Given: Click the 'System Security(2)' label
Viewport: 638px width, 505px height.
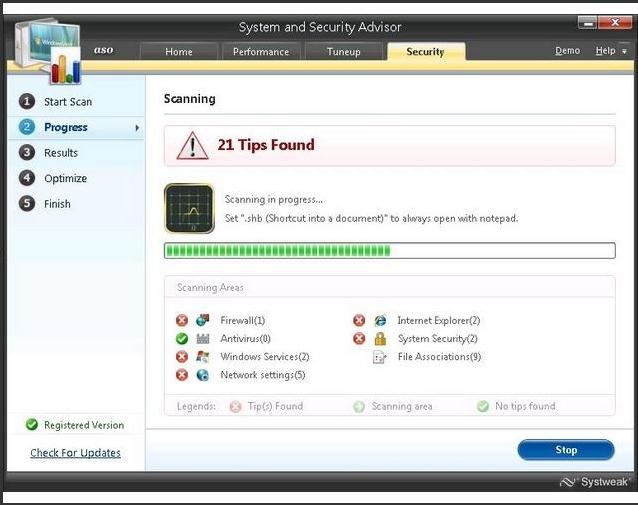Looking at the screenshot, I should [x=438, y=339].
